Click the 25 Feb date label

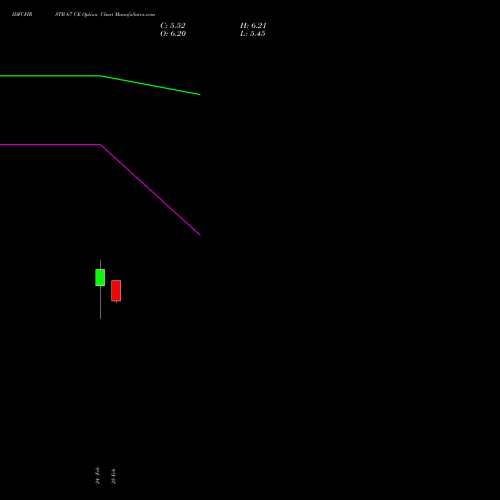pos(114,476)
